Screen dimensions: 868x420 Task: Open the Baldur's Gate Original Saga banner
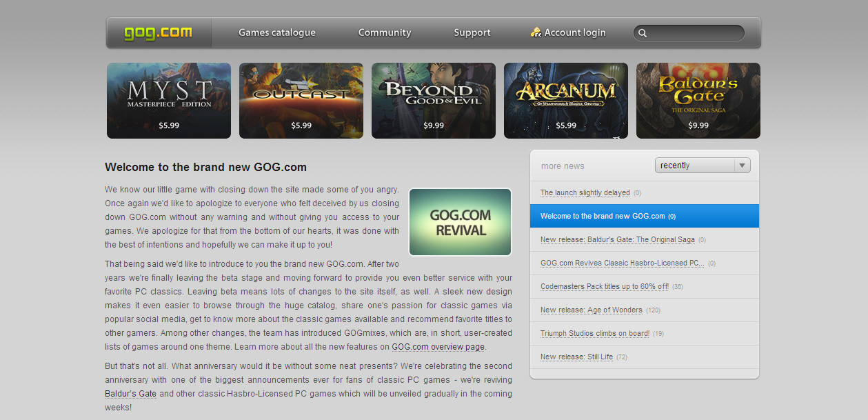click(x=698, y=101)
